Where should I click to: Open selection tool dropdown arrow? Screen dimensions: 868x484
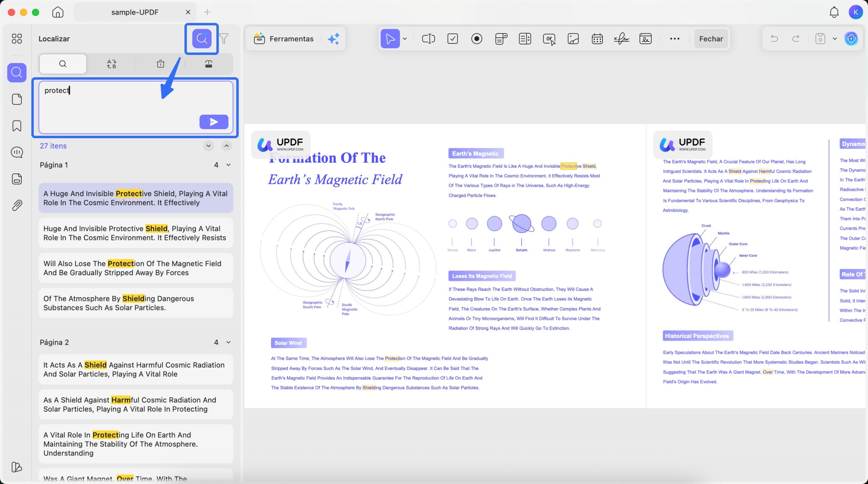point(405,39)
